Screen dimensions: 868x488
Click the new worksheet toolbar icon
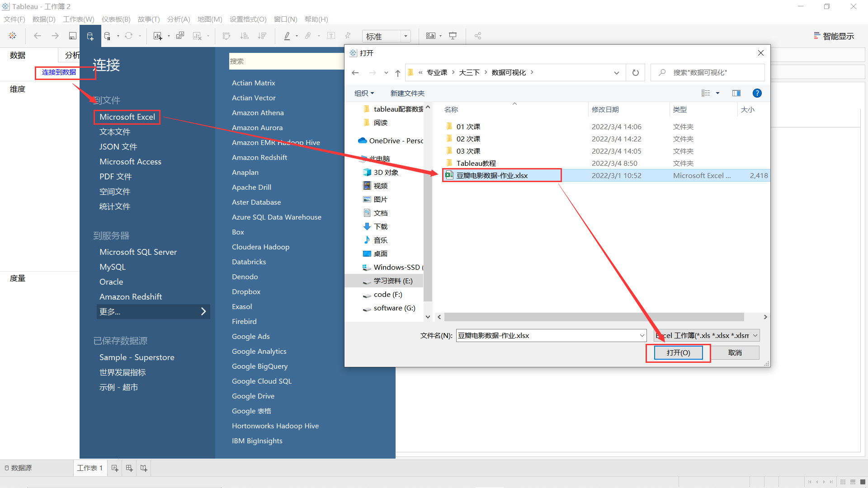(x=157, y=36)
